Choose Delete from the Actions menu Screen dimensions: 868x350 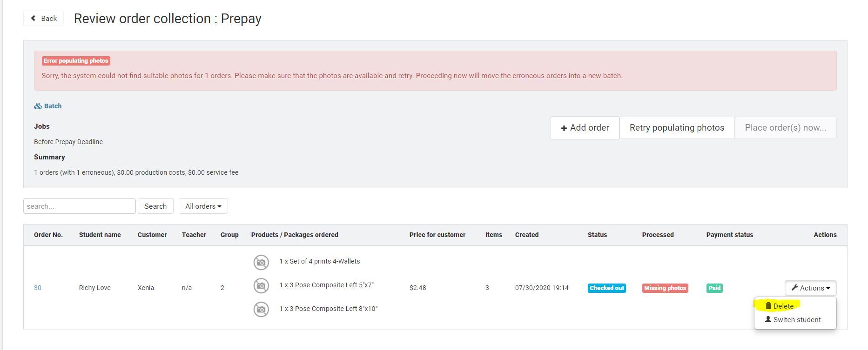click(780, 306)
